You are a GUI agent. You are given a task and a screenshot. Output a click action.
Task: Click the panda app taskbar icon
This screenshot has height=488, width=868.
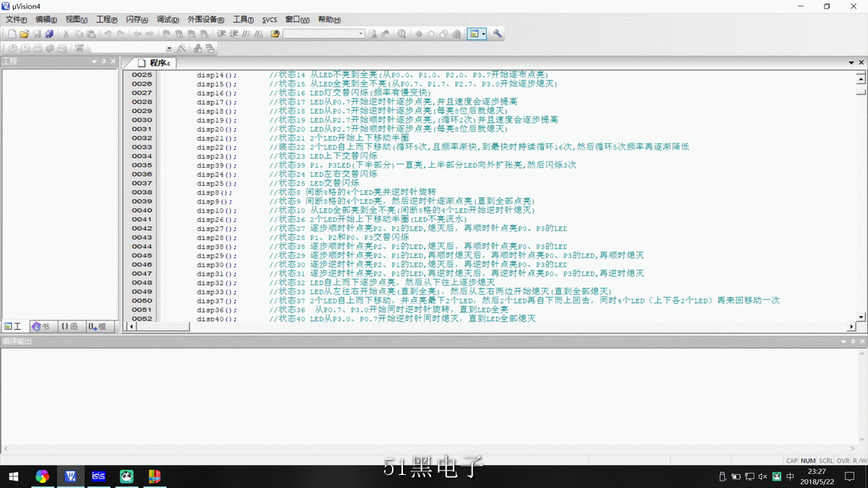[x=127, y=476]
